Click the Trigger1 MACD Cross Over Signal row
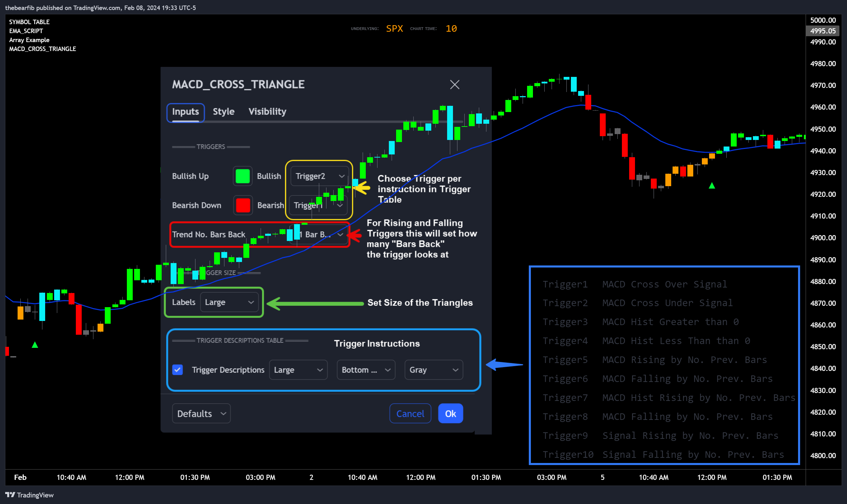Screen dimensions: 847x504 635,284
